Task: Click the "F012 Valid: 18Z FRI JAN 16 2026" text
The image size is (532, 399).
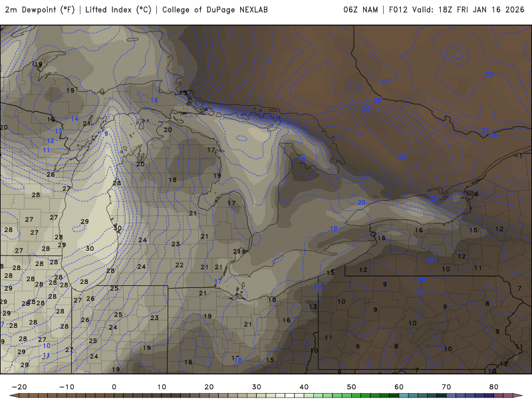Action: click(x=457, y=10)
